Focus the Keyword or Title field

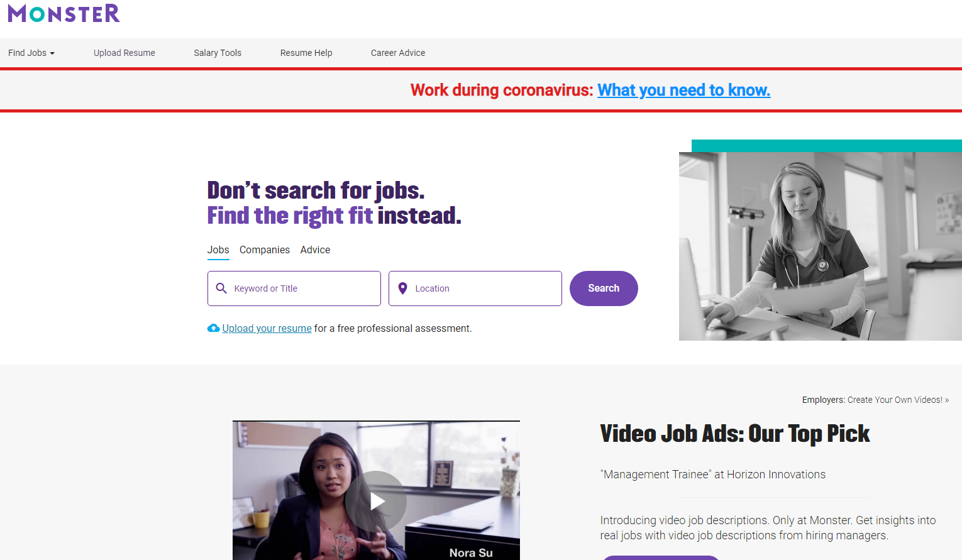(294, 288)
